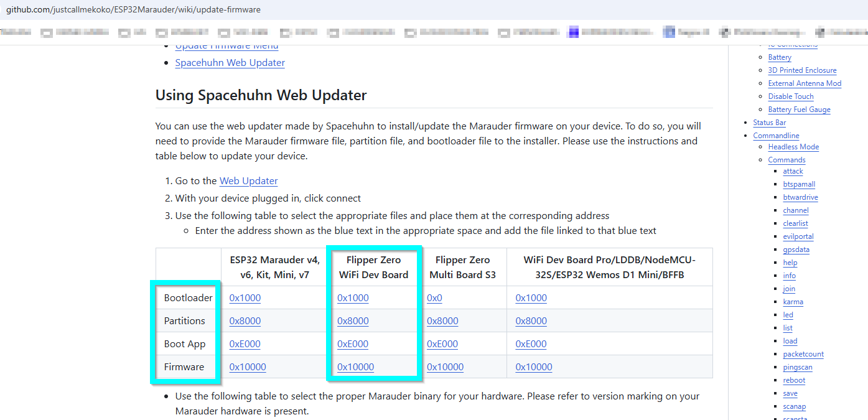Click the Flipper Zero WiFi Dev Board 0x8000 link

(x=353, y=321)
